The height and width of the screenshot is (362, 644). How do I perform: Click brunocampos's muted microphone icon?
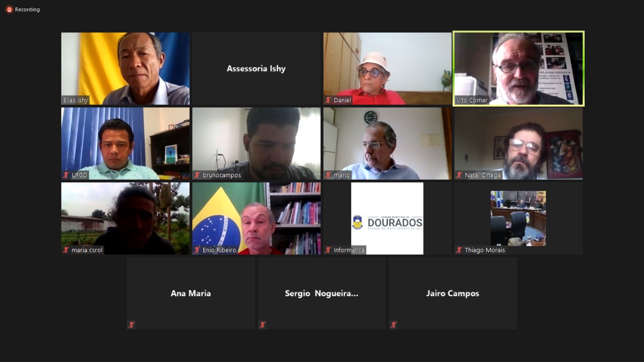pos(197,175)
